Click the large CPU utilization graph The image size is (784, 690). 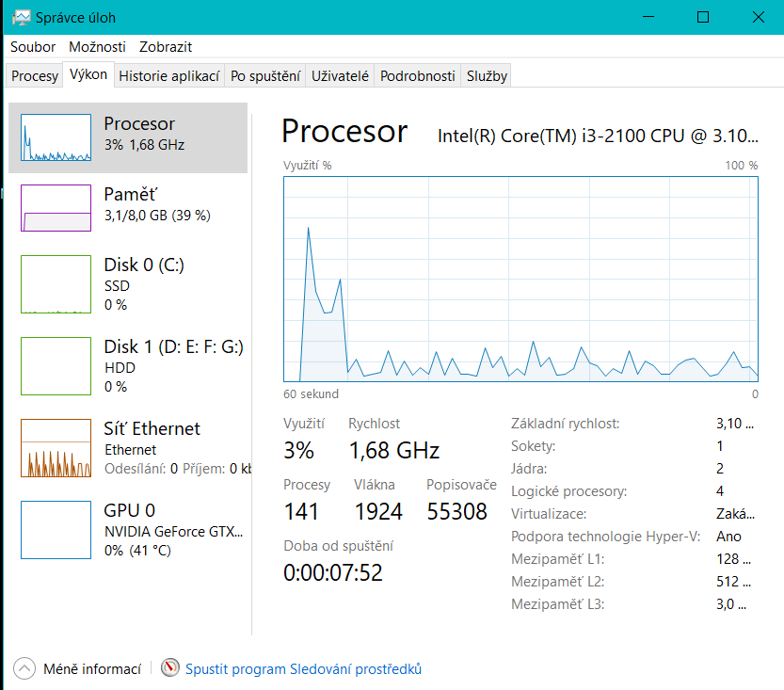520,279
